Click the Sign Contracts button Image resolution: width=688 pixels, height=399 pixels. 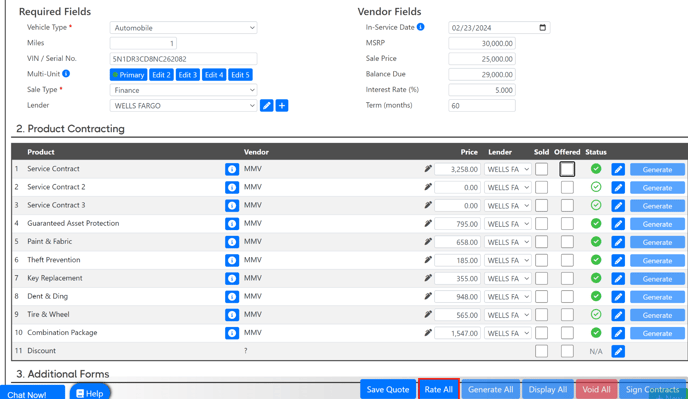(652, 389)
